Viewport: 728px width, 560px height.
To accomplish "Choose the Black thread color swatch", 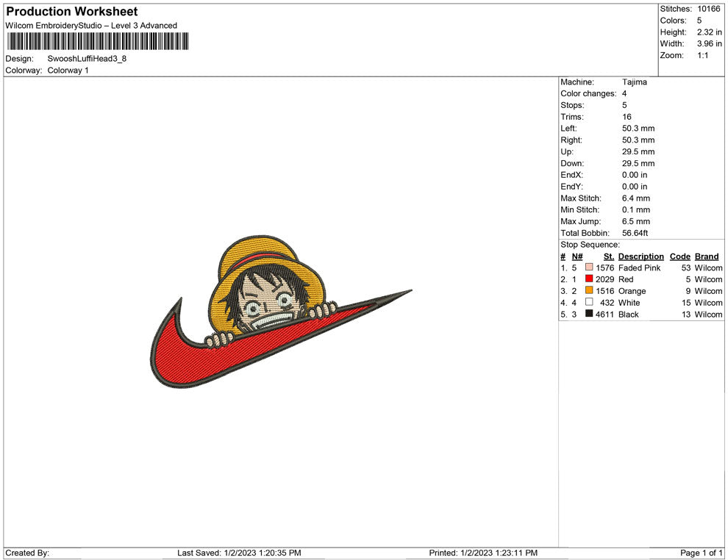I will [x=589, y=315].
